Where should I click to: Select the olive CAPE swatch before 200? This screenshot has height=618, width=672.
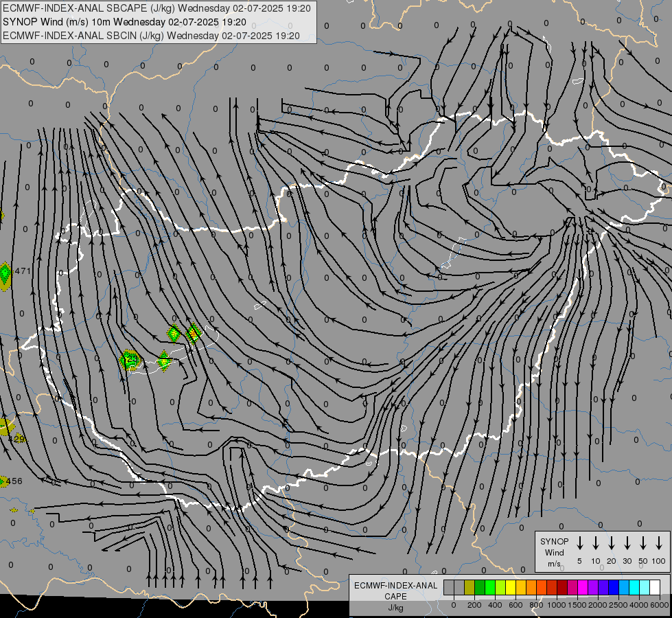click(470, 587)
